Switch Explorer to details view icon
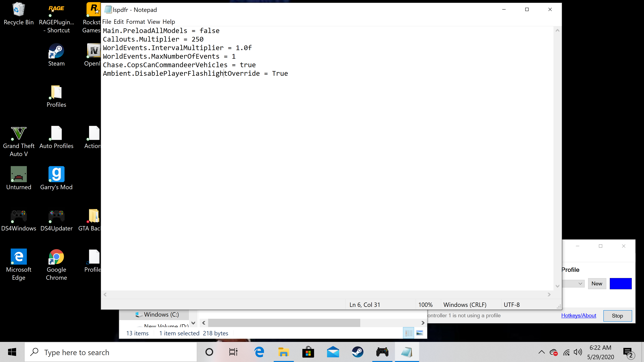 point(409,333)
